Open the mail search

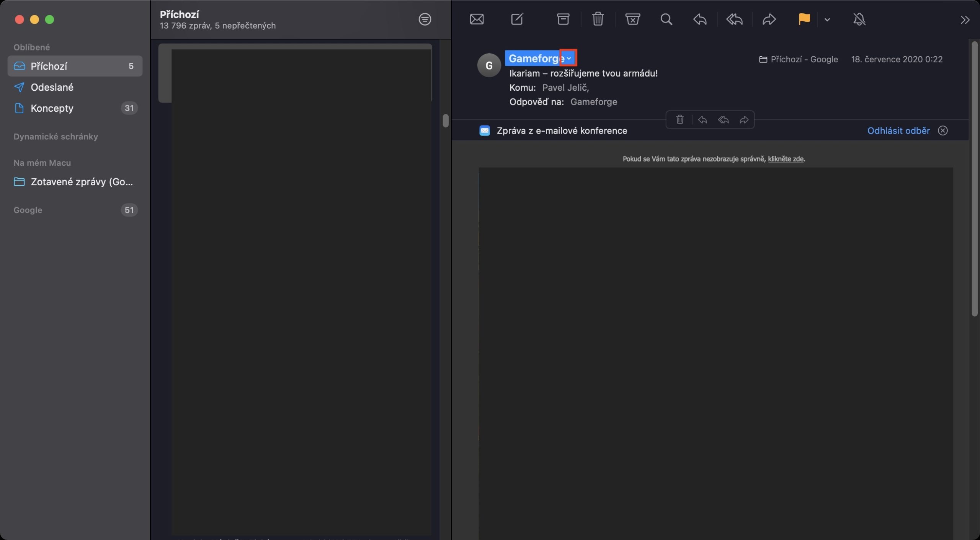[x=666, y=19]
